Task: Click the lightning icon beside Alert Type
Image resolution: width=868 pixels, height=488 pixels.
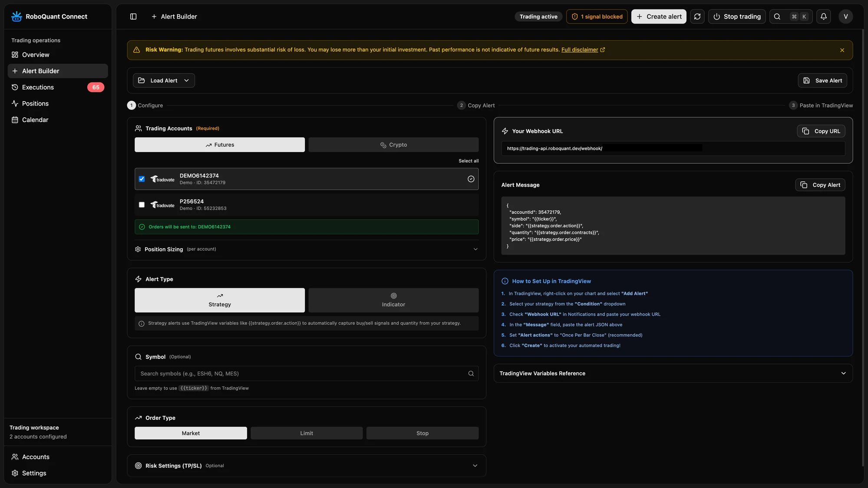Action: 139,279
